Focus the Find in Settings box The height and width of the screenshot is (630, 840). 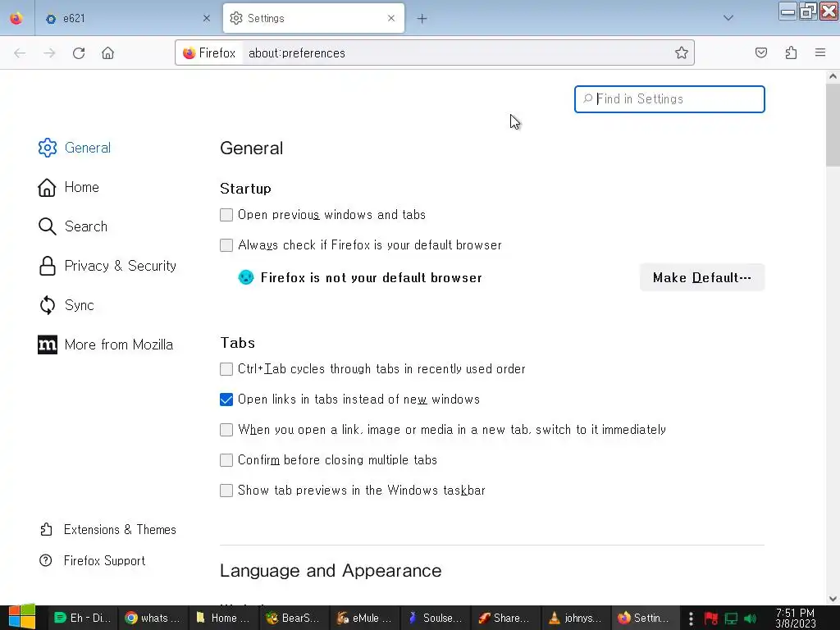pos(669,99)
